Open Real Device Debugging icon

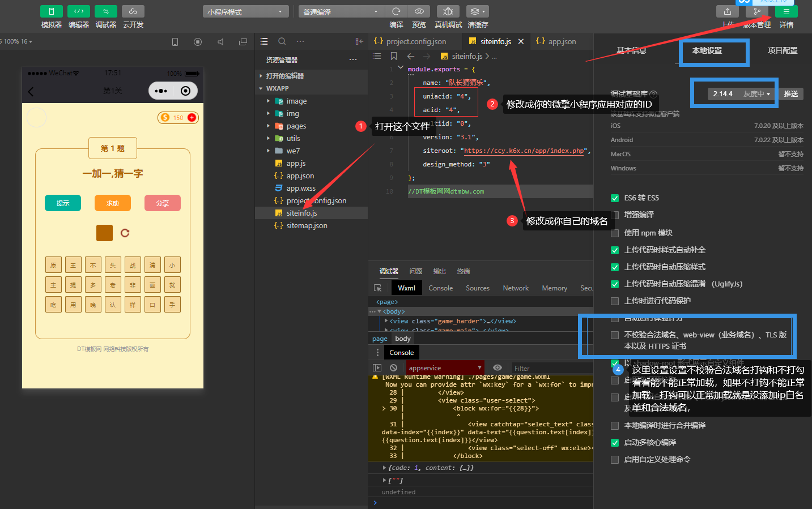[x=448, y=11]
